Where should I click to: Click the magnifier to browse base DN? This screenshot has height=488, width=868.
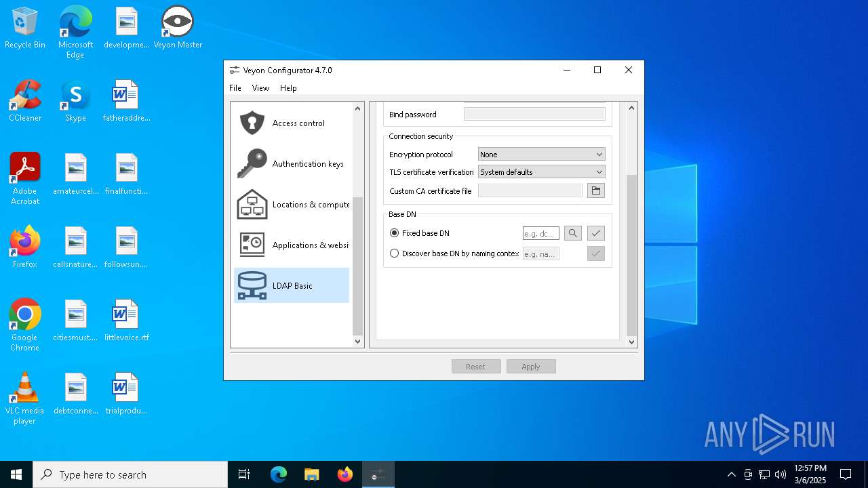point(573,233)
